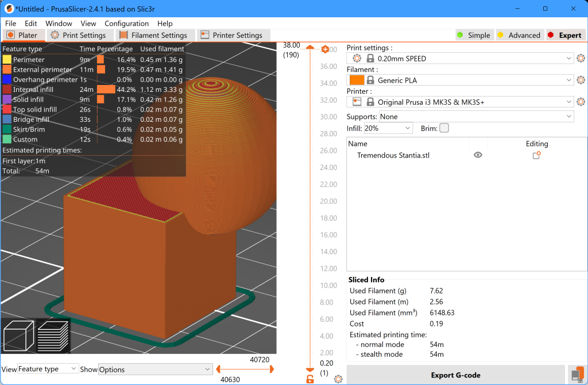The image size is (588, 385).
Task: Open the View Feature type dropdown
Action: pyautogui.click(x=48, y=369)
